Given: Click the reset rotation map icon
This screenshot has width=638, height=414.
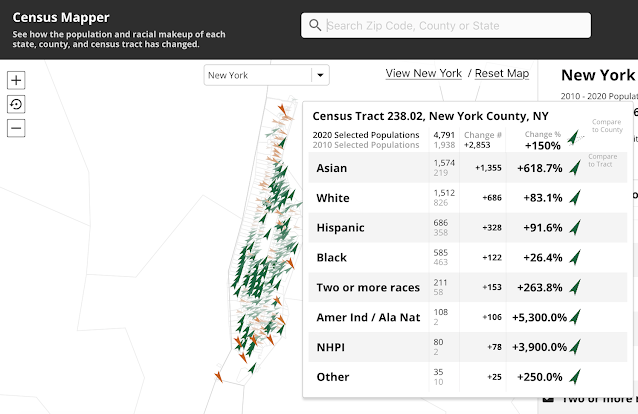Looking at the screenshot, I should [x=17, y=104].
